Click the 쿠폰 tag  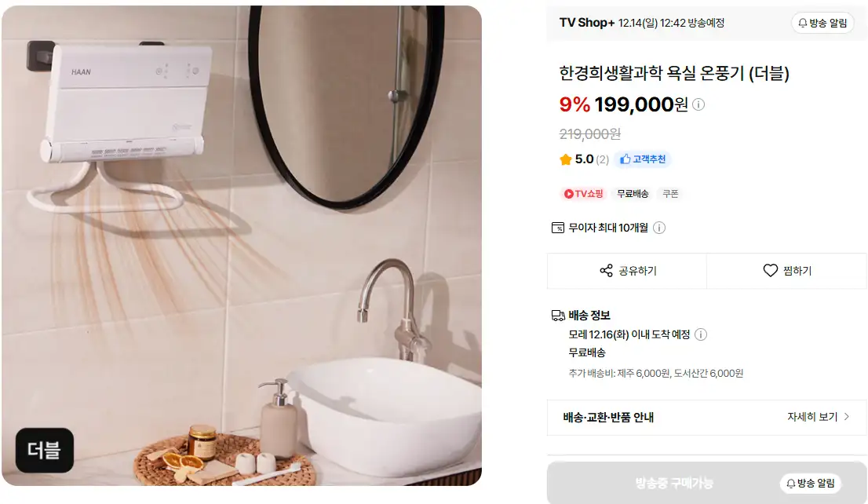click(x=670, y=193)
